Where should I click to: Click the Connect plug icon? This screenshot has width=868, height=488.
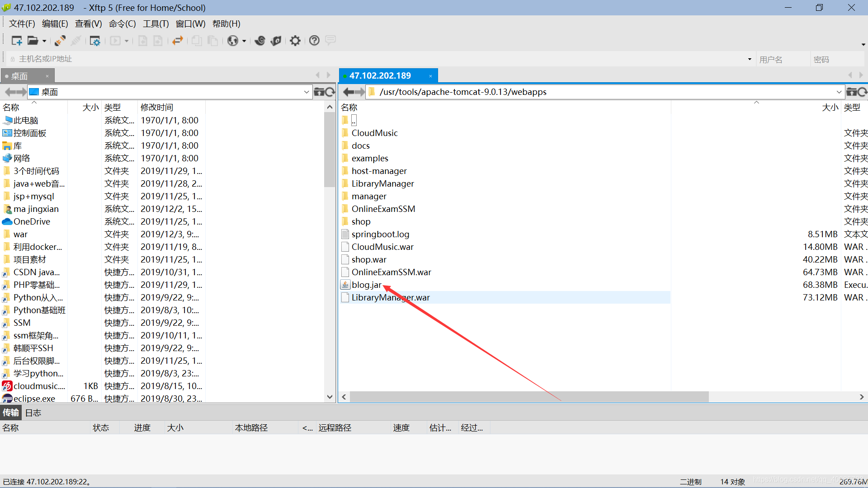(x=60, y=41)
